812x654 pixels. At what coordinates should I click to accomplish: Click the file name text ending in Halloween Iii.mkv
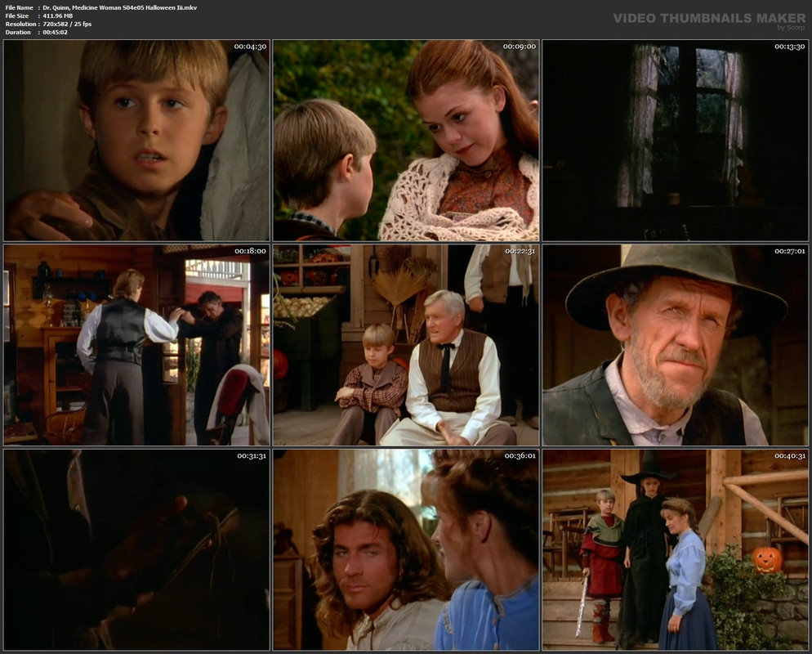(x=119, y=8)
